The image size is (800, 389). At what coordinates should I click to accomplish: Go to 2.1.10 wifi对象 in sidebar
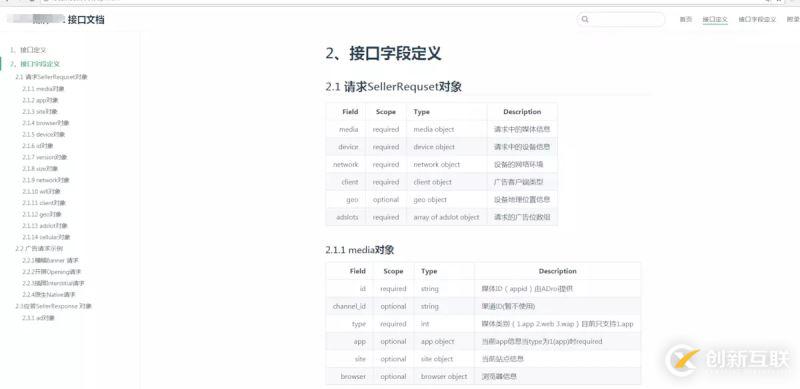[x=41, y=191]
